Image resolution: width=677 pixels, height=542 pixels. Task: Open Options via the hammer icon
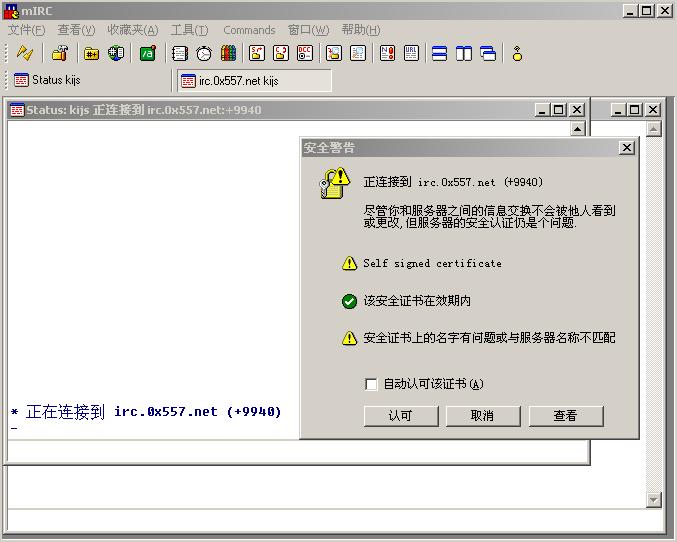(x=60, y=54)
